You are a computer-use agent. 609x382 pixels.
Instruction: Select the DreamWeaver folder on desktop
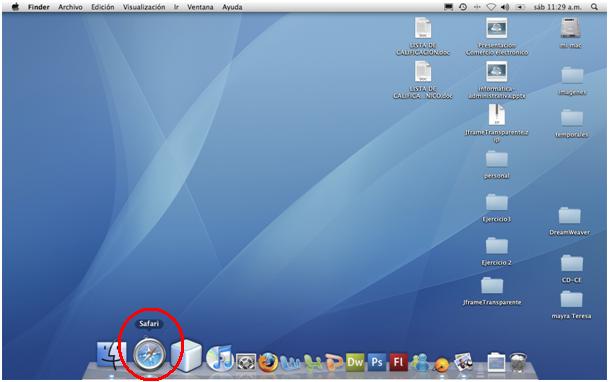click(x=569, y=221)
